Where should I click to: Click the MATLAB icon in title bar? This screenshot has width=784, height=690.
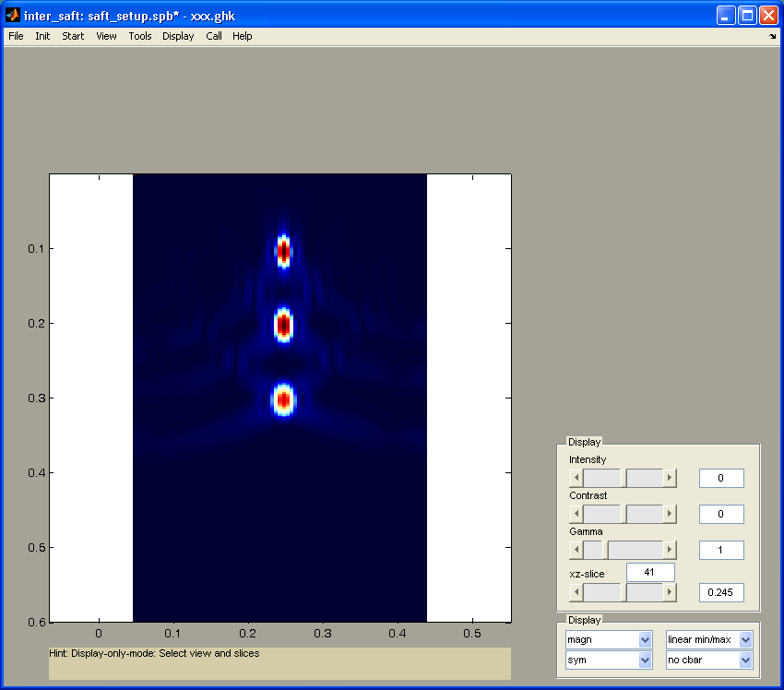pos(13,16)
